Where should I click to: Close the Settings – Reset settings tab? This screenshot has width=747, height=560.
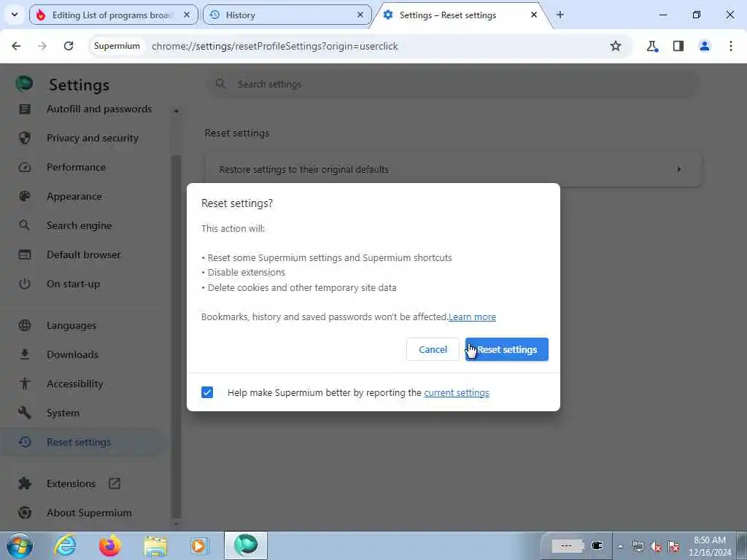533,15
